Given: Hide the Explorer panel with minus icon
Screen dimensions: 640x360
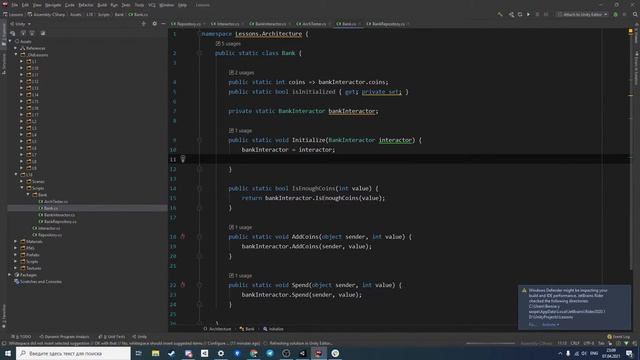Looking at the screenshot, I should (163, 24).
